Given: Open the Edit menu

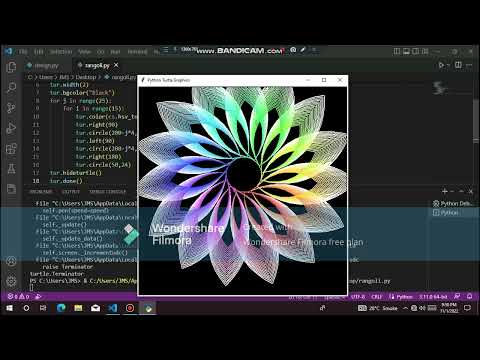Looking at the screenshot, I should pos(39,52).
